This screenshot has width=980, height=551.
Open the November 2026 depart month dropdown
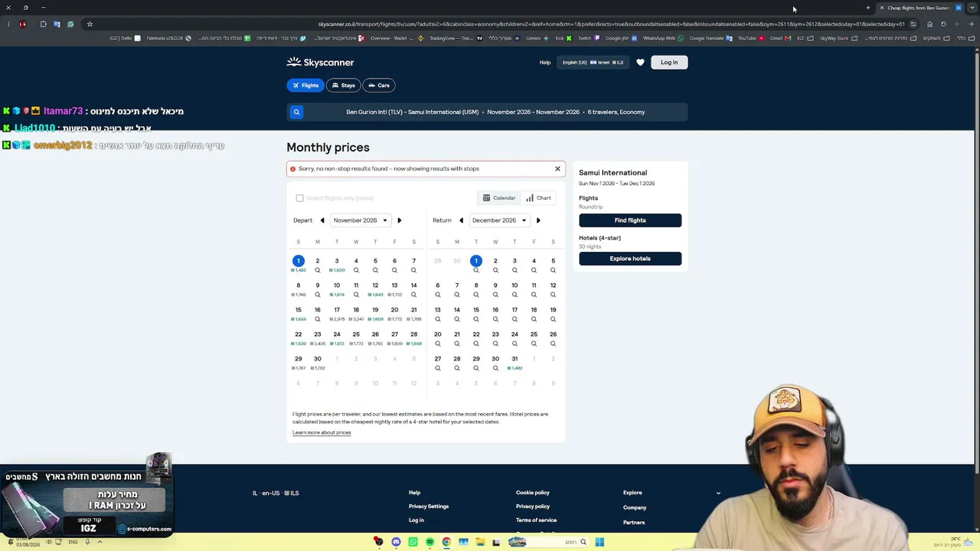(361, 220)
